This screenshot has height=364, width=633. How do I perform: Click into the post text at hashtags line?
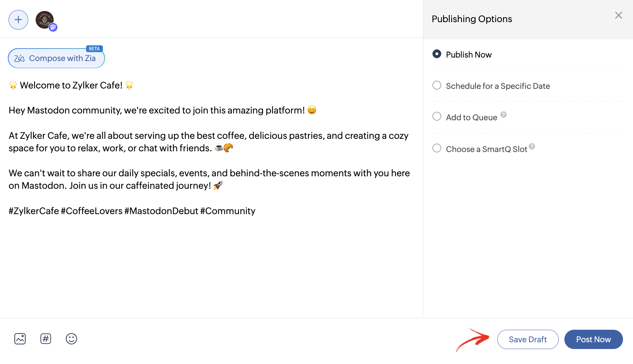pyautogui.click(x=132, y=211)
